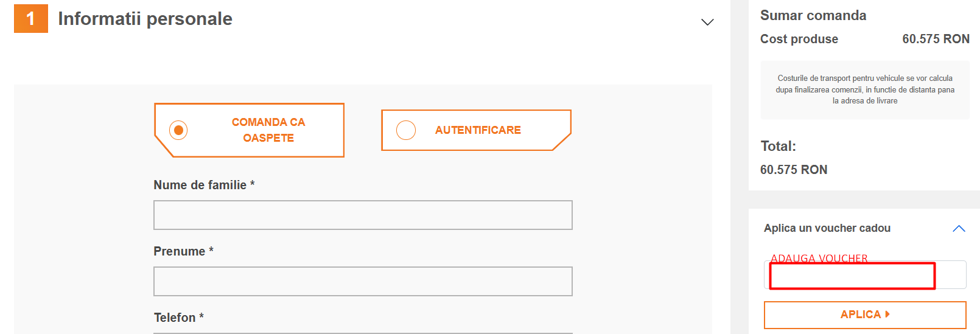This screenshot has width=980, height=334.
Task: Click the transport cost notice box
Action: 864,89
